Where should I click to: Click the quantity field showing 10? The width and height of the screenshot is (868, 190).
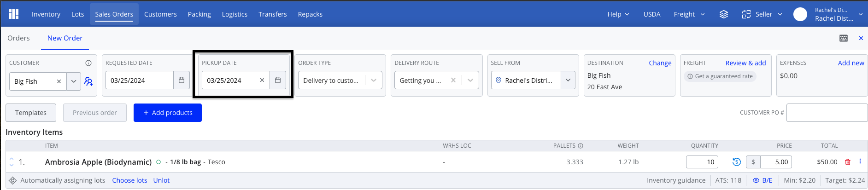point(702,162)
